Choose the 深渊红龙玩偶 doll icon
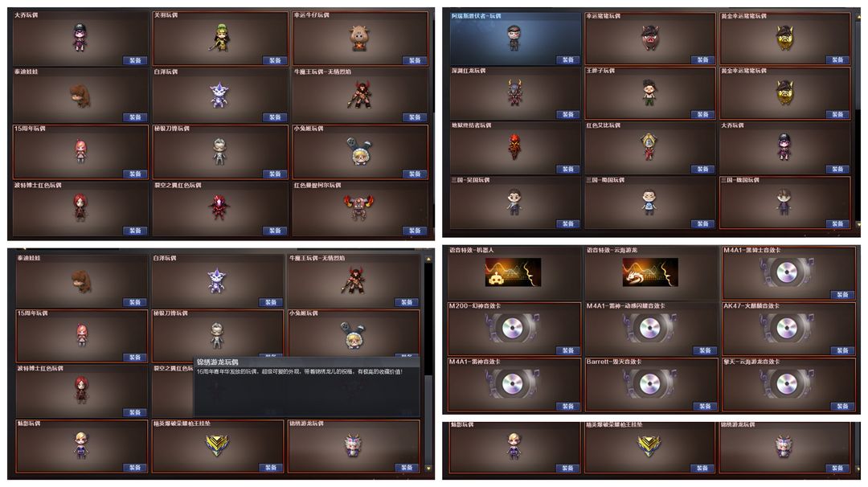Screen dimensions: 868x487 [x=515, y=92]
